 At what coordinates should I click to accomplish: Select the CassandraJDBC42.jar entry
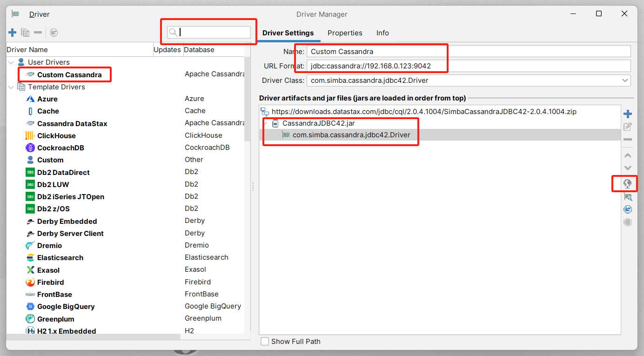click(x=319, y=123)
